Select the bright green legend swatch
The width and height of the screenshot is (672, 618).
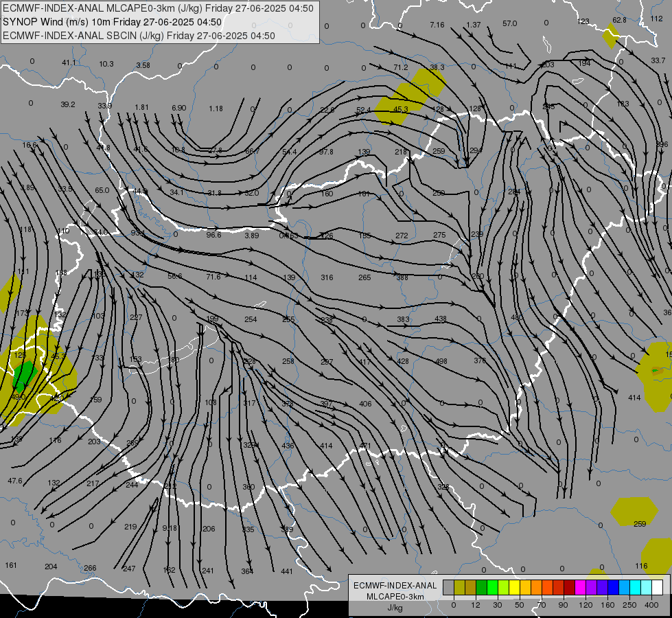(x=492, y=588)
